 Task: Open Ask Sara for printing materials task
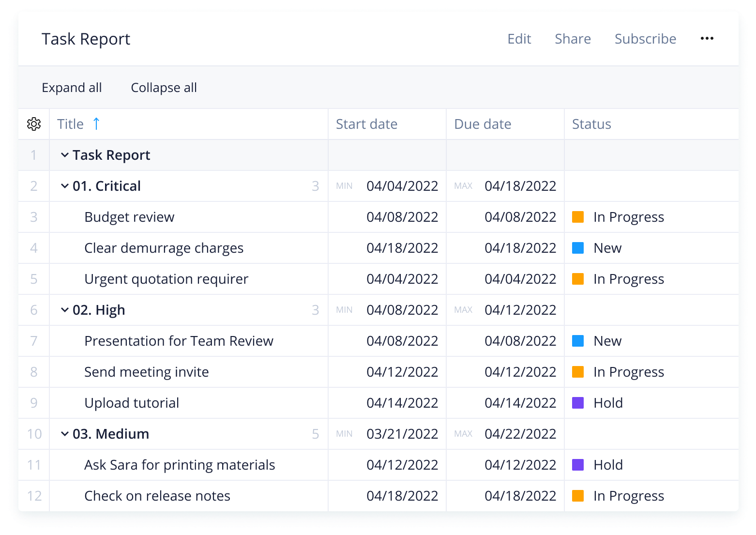click(180, 465)
